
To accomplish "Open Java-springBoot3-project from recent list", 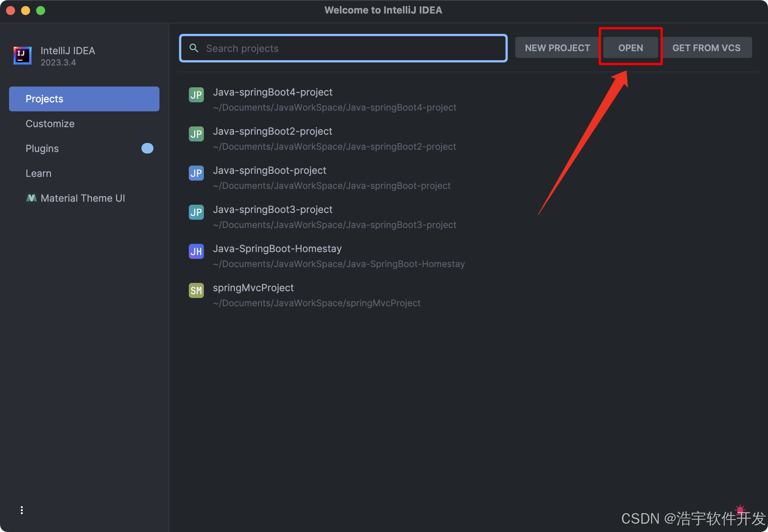I will (272, 210).
